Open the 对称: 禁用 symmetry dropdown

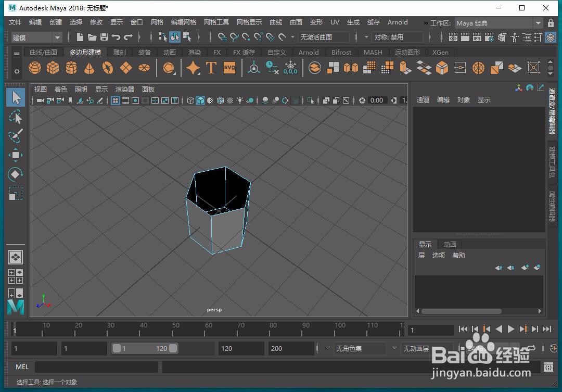[x=398, y=37]
